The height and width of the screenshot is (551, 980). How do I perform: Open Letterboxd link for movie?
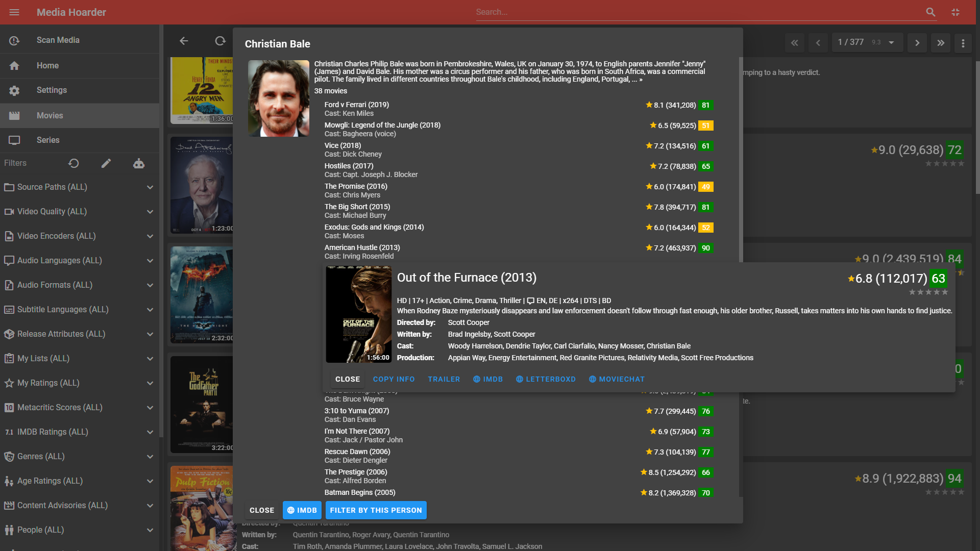546,379
